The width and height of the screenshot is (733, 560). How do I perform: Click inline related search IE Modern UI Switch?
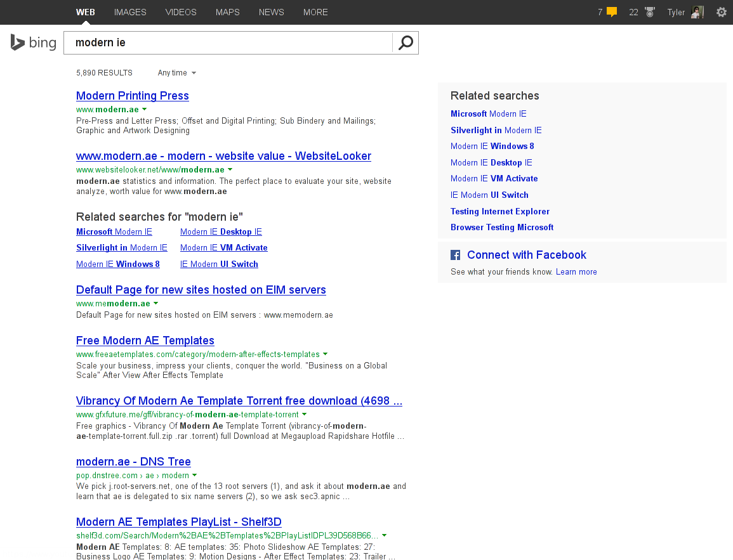(x=219, y=264)
